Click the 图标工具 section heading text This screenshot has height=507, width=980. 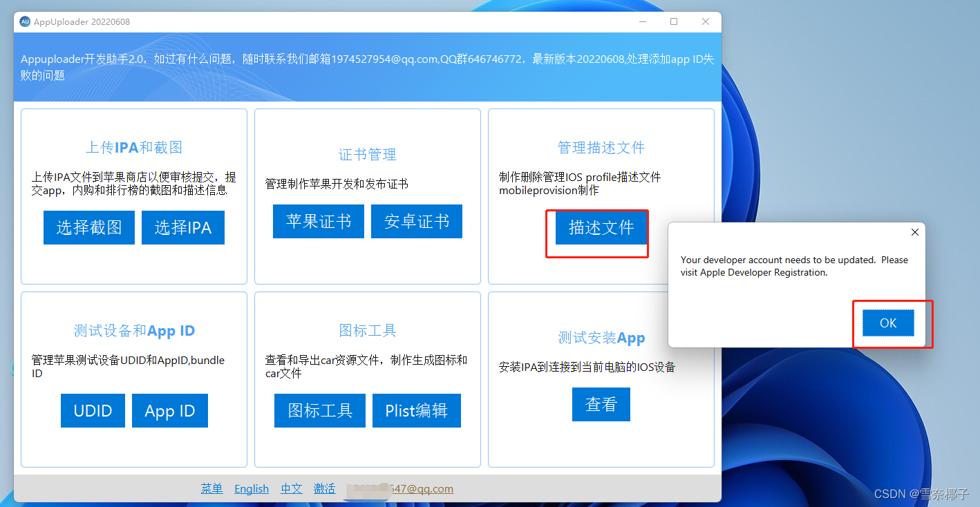point(368,330)
